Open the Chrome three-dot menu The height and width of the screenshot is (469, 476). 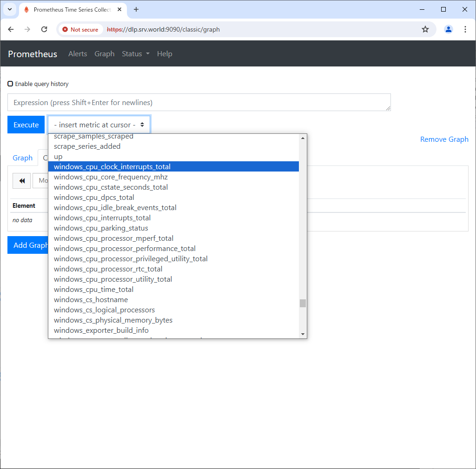click(465, 29)
